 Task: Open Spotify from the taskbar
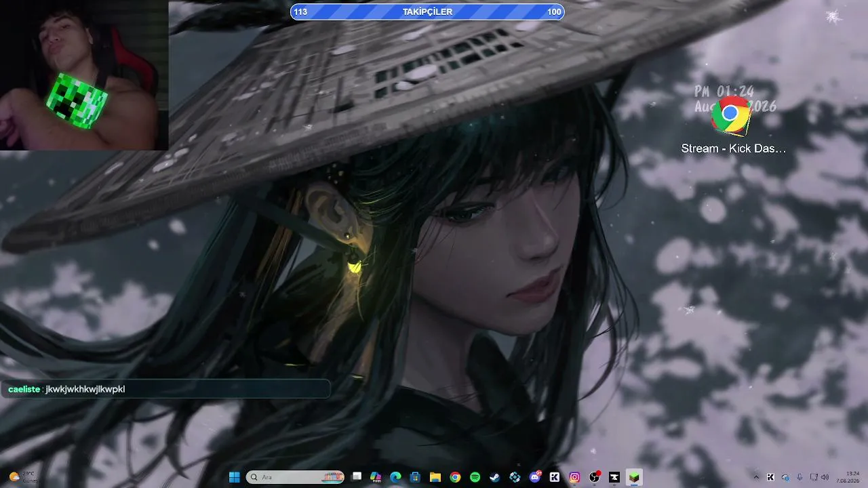click(475, 477)
